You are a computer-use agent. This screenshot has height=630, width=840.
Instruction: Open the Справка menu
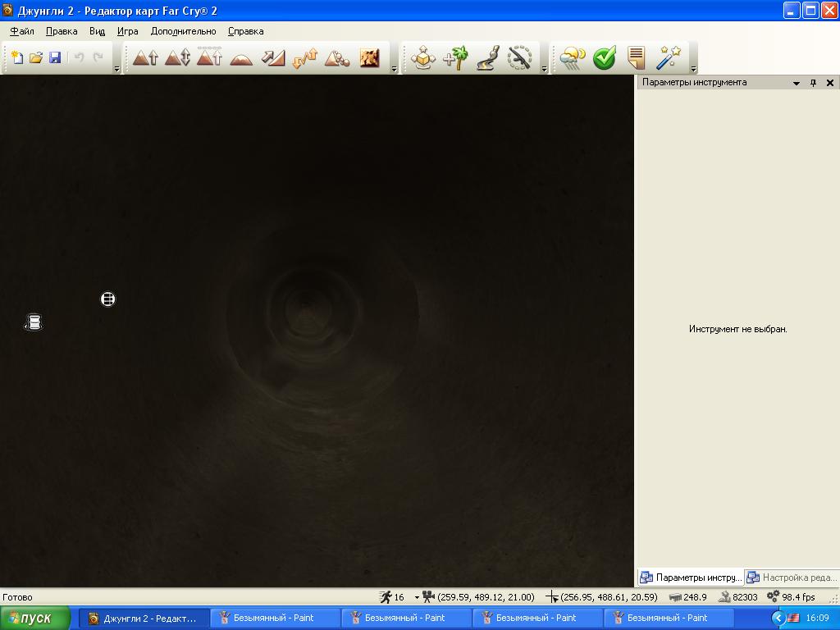(x=246, y=31)
